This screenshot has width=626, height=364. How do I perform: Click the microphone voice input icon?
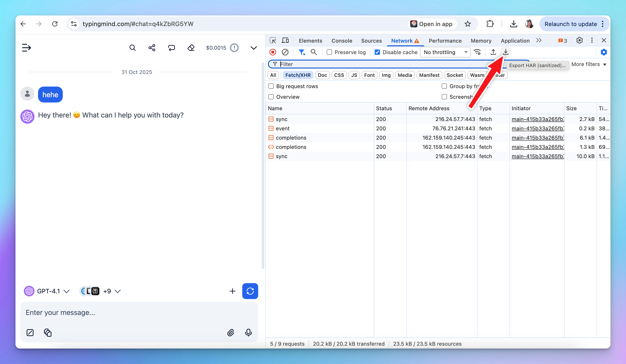pyautogui.click(x=248, y=332)
